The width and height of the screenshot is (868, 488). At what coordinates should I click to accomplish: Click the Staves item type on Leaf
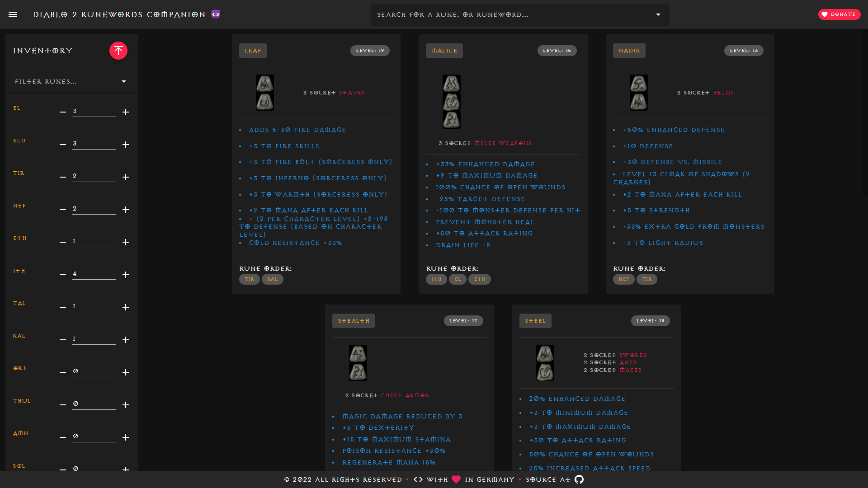tap(352, 93)
